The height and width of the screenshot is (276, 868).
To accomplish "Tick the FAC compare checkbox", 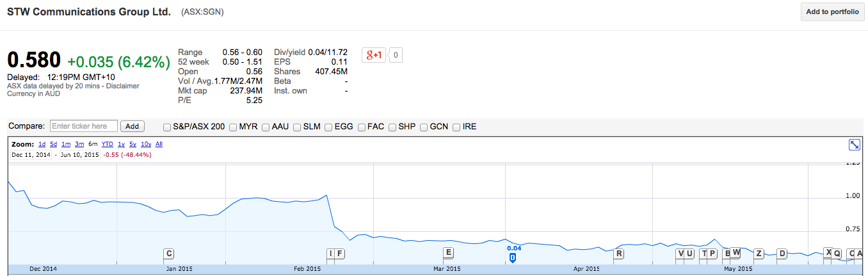I will (x=361, y=127).
